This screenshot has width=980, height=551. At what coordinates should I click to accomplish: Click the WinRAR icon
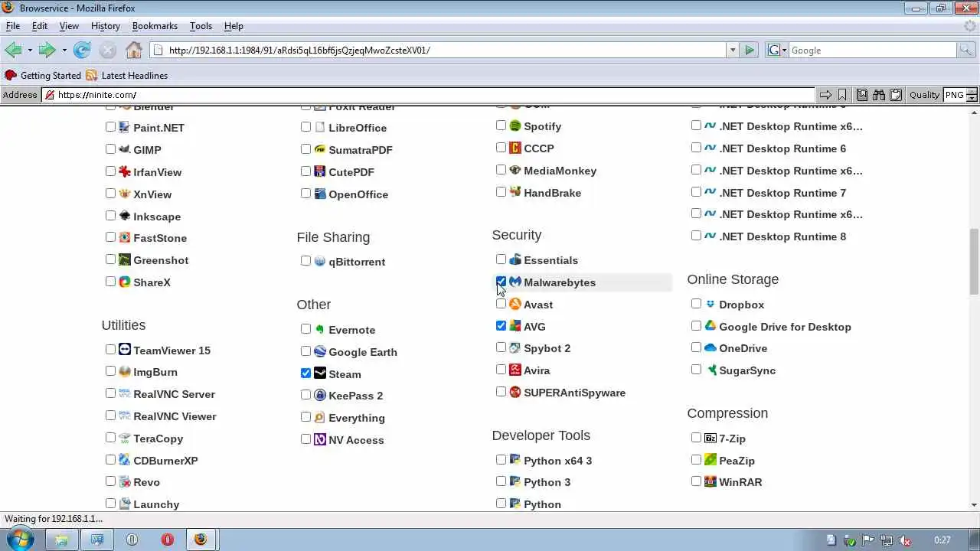point(710,482)
